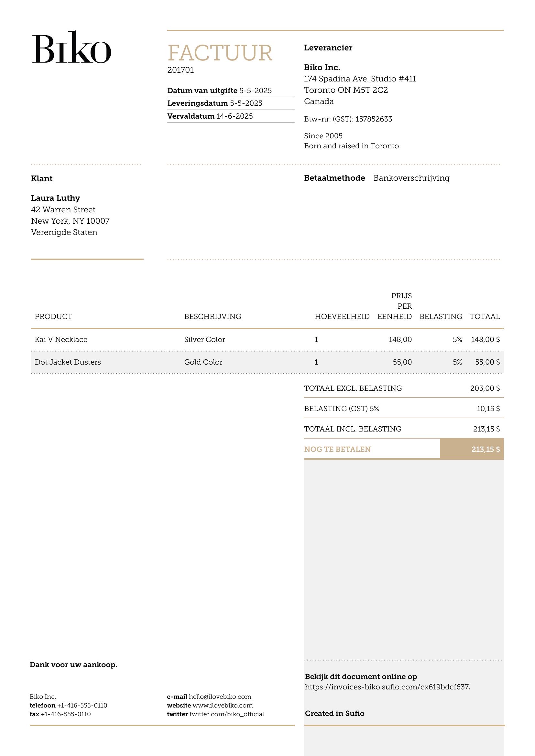Click the BESCHRIJVING column header
This screenshot has width=535, height=756.
pos(213,316)
